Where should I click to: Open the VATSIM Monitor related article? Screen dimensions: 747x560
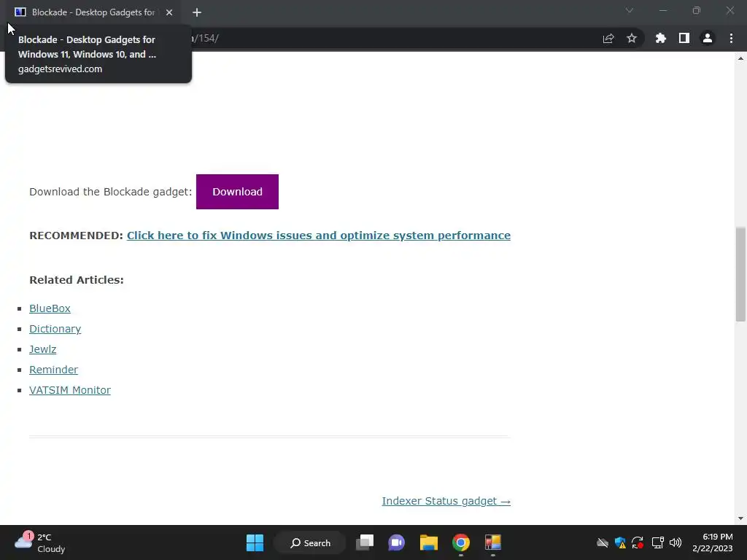click(69, 391)
